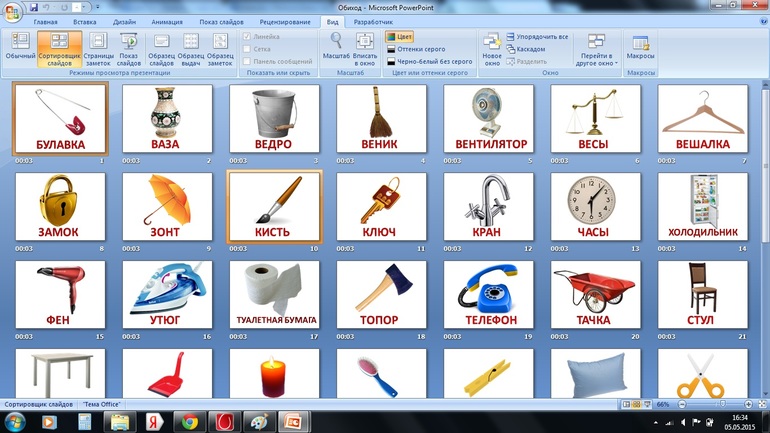Open the Анимация ribbon tab
Screen dimensions: 770x433
(x=166, y=21)
